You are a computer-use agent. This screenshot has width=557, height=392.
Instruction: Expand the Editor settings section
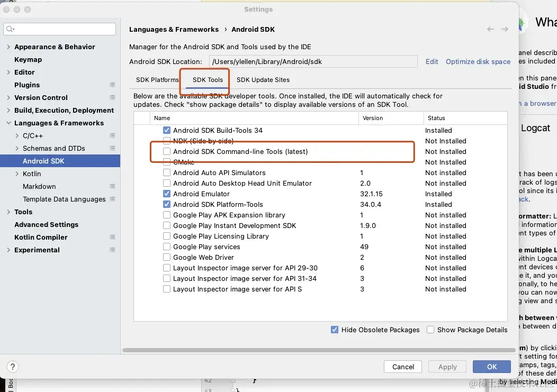click(8, 72)
